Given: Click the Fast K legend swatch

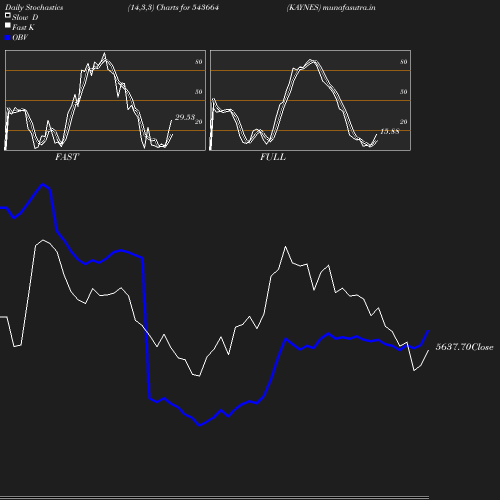Looking at the screenshot, I should 8,25.
